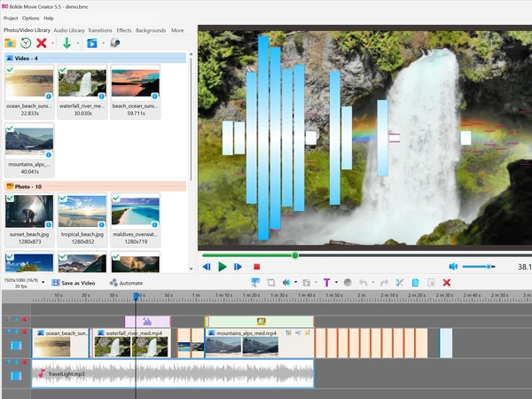The width and height of the screenshot is (532, 399).
Task: Click the red X remove-from-library icon
Action: coord(42,43)
